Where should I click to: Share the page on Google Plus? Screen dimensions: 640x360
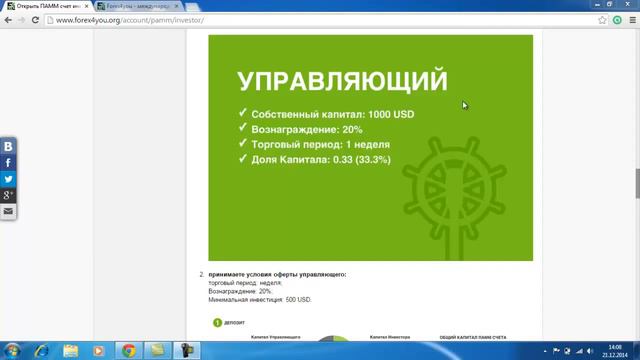tap(8, 195)
